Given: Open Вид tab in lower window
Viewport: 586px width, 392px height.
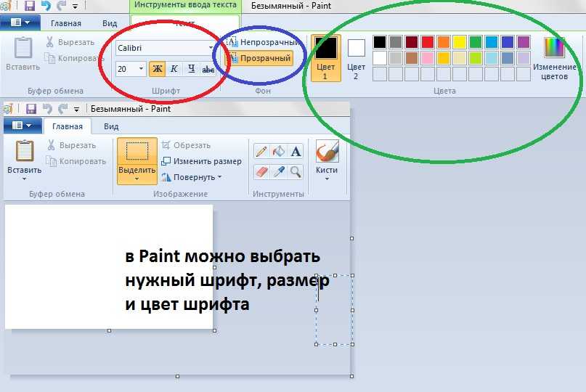Looking at the screenshot, I should pos(111,126).
